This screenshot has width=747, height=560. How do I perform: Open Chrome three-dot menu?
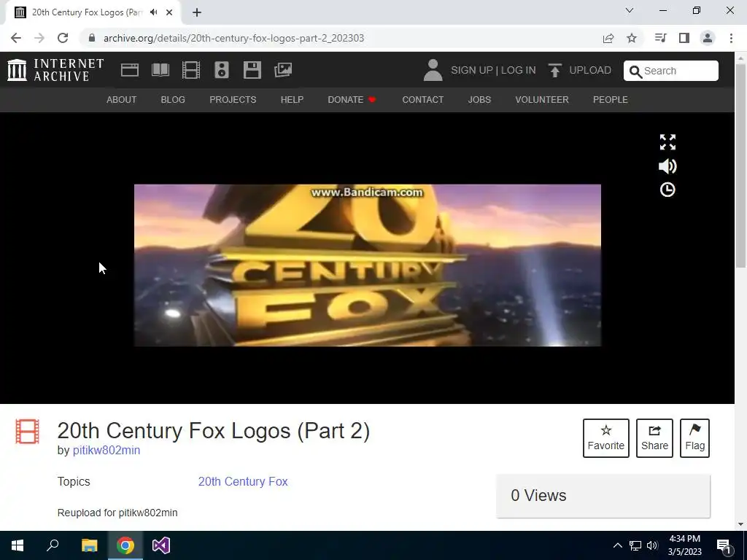click(731, 38)
